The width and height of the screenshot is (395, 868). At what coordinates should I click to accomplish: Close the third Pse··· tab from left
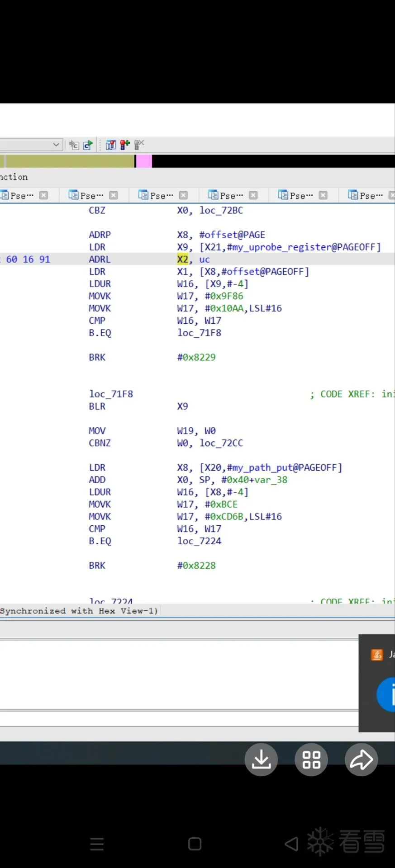point(183,195)
